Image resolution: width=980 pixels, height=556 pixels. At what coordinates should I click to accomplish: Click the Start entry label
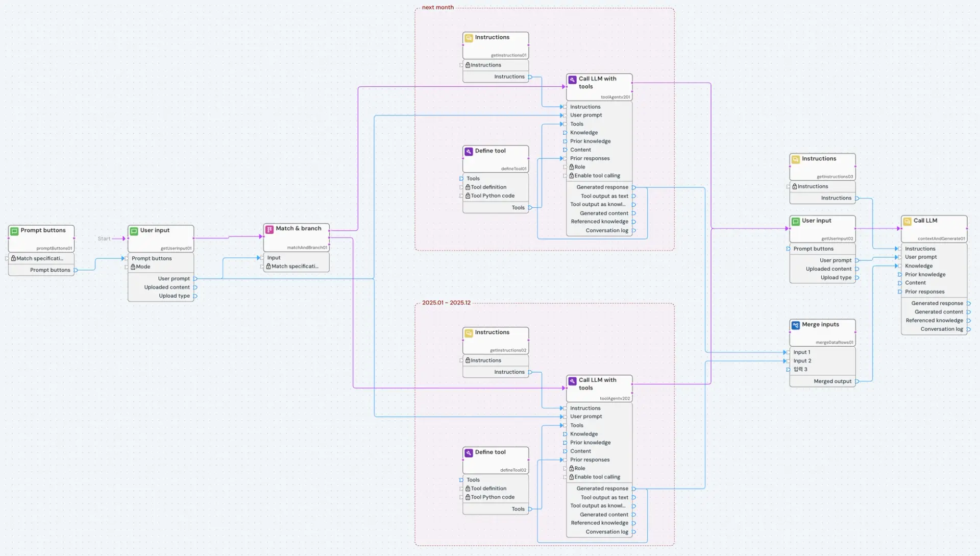[104, 238]
